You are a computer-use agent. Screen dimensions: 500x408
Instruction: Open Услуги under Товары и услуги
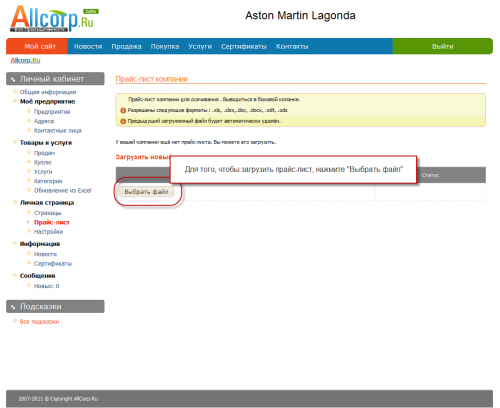43,172
